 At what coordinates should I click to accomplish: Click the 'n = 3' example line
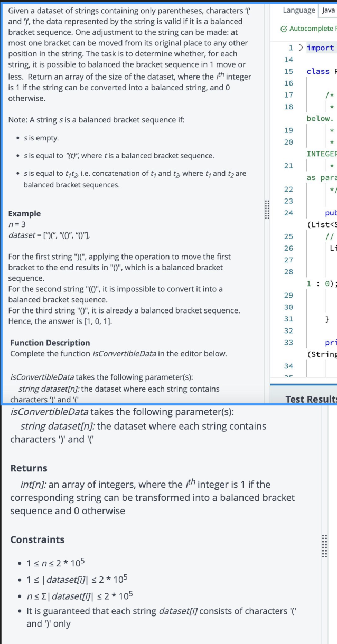(x=18, y=224)
